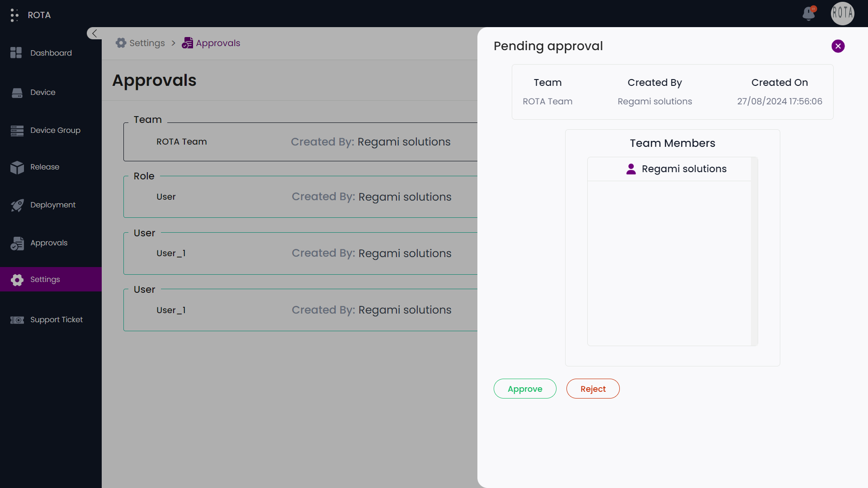
Task: Open Approvals in the sidebar menu
Action: tap(48, 243)
